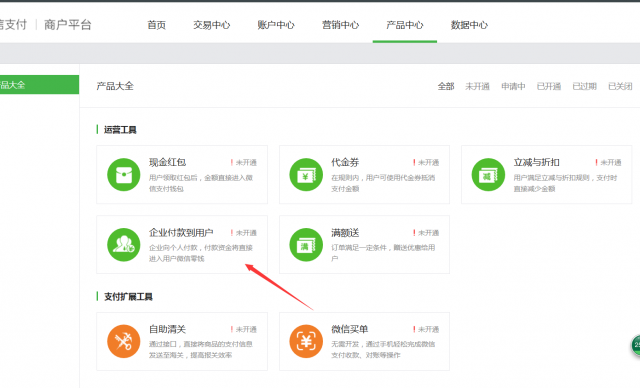This screenshot has width=640, height=388.
Task: Click the green floating badge at right edge
Action: pyautogui.click(x=636, y=346)
